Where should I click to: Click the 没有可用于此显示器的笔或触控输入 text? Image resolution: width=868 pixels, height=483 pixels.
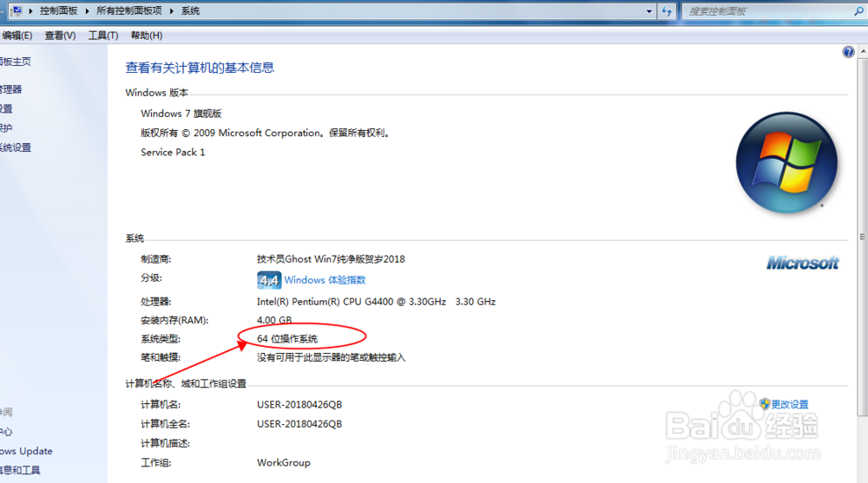pyautogui.click(x=331, y=357)
